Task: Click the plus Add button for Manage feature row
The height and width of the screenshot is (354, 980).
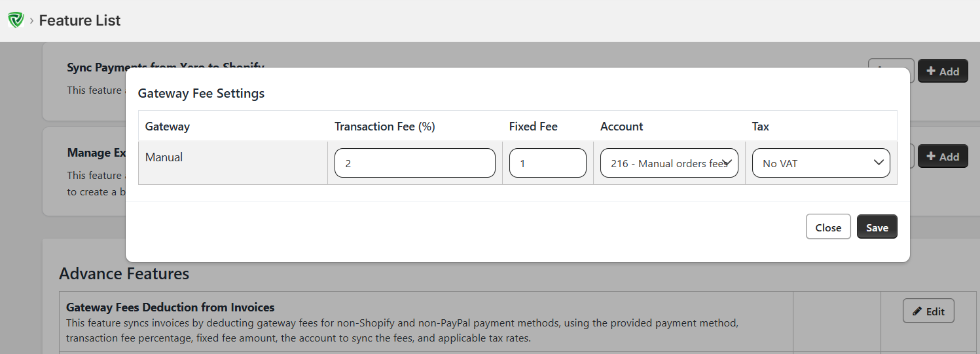Action: point(943,157)
